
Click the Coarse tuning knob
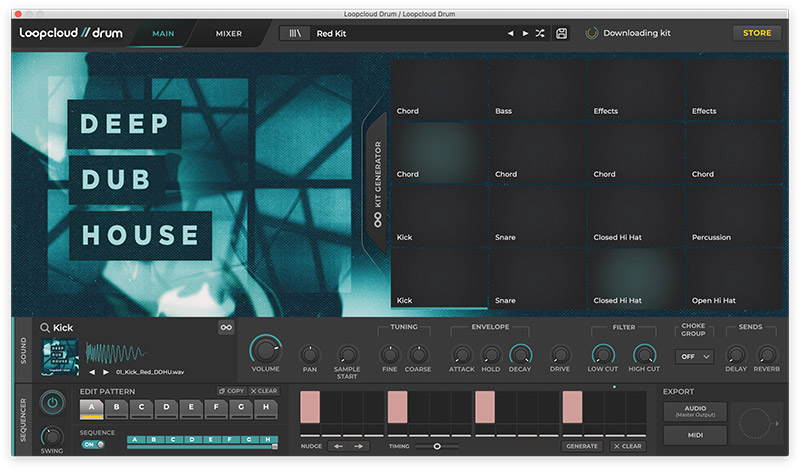click(x=418, y=355)
